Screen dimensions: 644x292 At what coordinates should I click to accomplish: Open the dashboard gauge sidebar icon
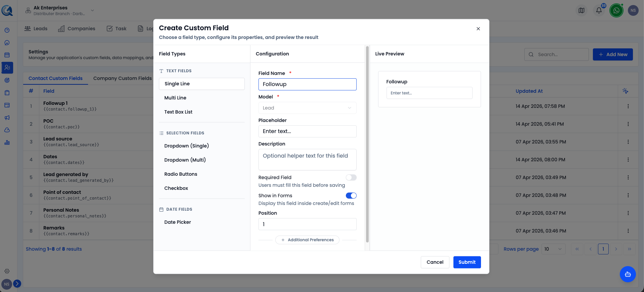[7, 30]
